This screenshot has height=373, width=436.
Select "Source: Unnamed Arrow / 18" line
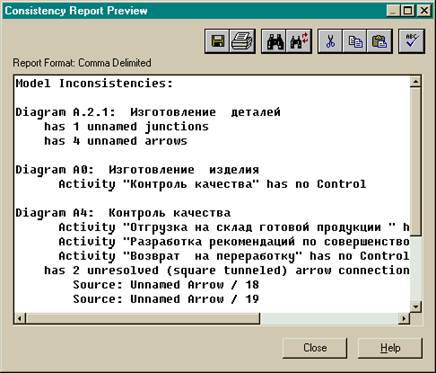pyautogui.click(x=166, y=285)
